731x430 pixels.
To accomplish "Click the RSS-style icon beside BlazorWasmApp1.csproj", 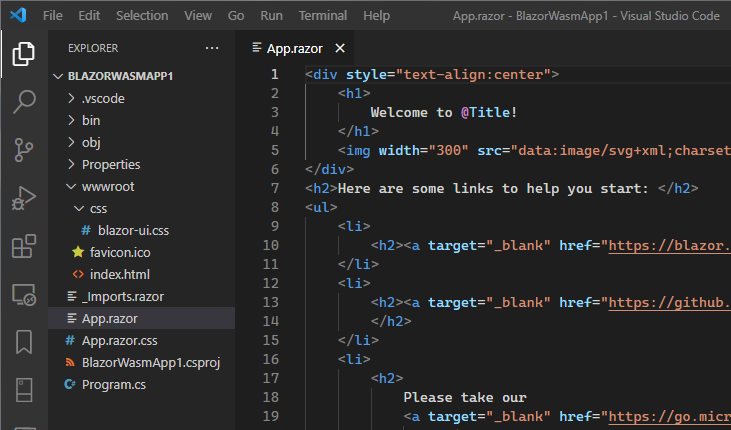I will (x=70, y=362).
